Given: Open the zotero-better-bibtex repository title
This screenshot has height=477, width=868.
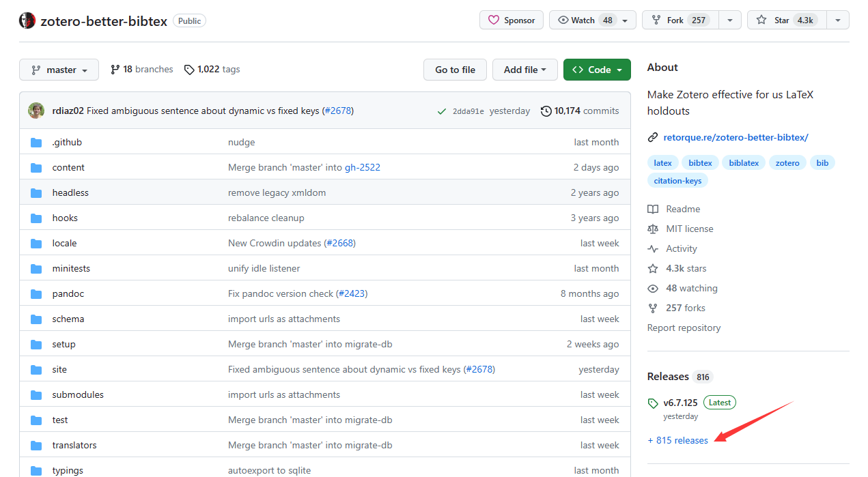Looking at the screenshot, I should coord(104,20).
